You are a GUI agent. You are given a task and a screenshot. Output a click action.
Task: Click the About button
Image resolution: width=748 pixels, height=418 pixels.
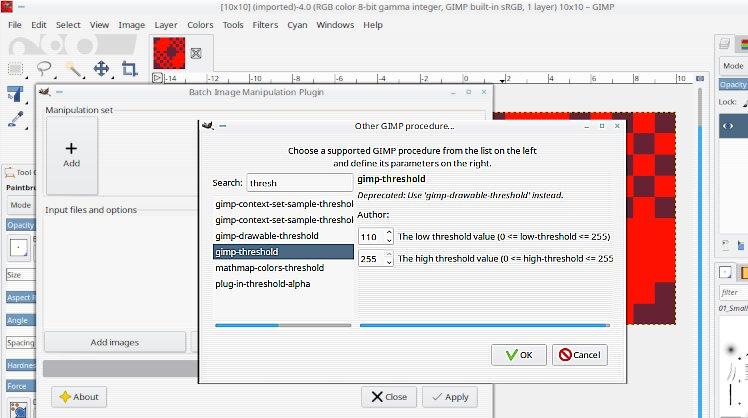click(79, 397)
